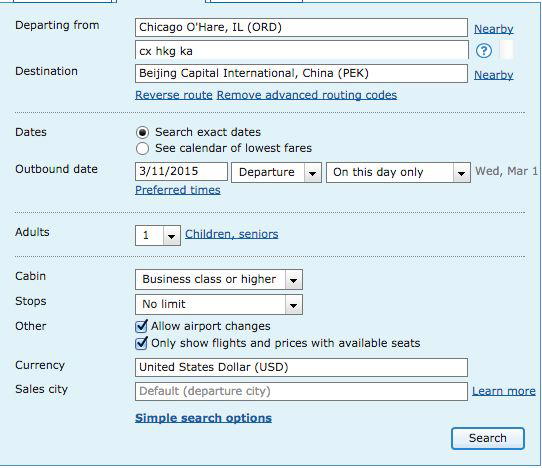
Task: Open the Departure time-type dropdown
Action: click(x=276, y=172)
